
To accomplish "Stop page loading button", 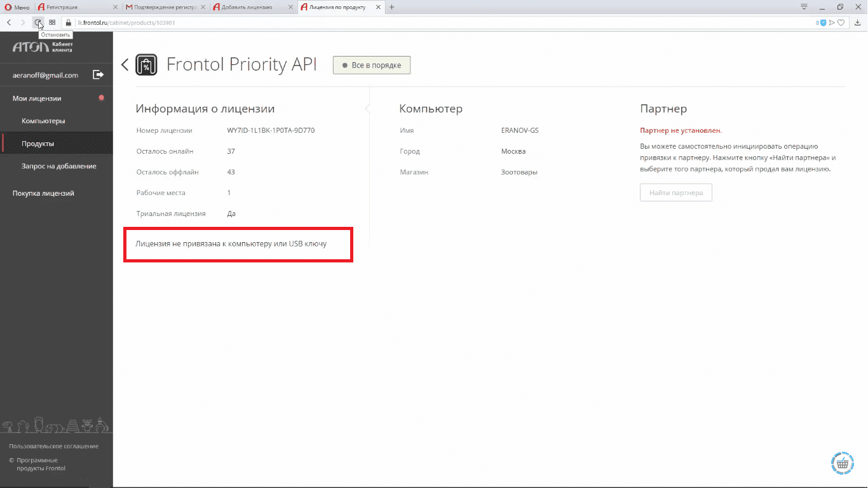I will click(x=38, y=22).
